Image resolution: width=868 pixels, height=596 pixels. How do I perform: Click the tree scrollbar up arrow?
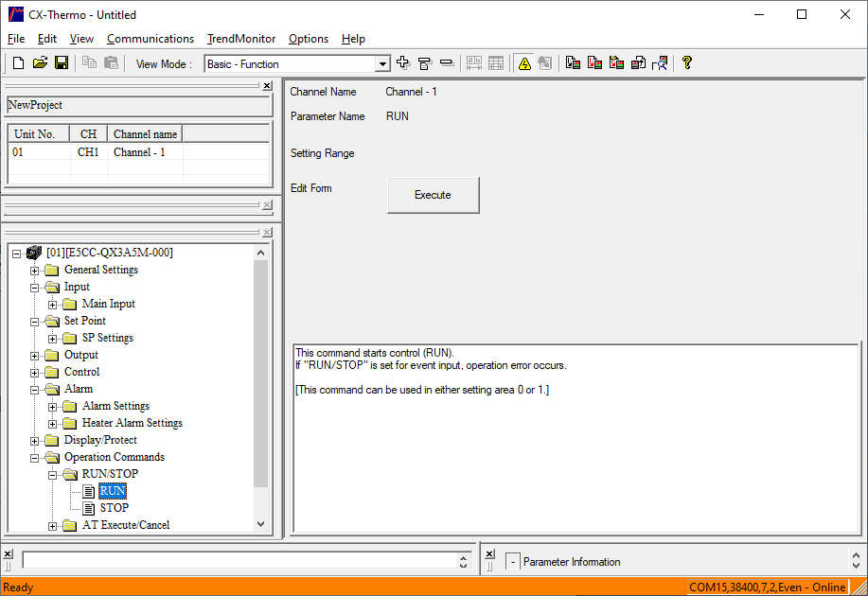260,253
